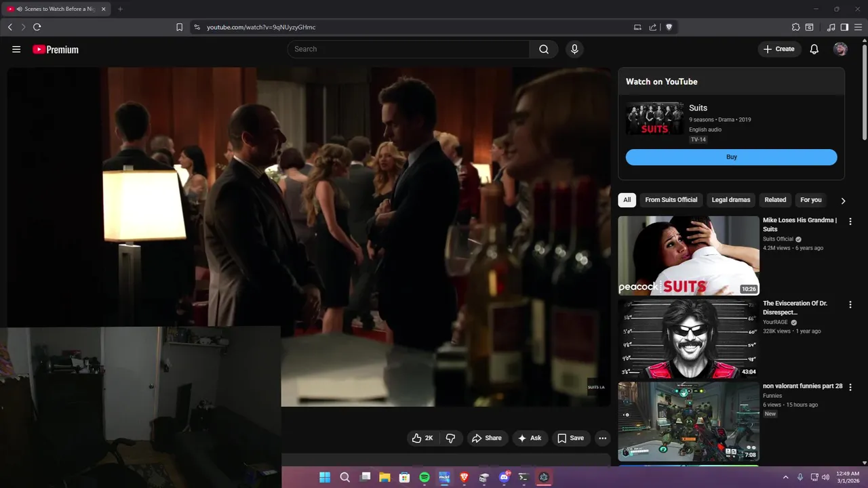Open the Funnies channel link
The height and width of the screenshot is (488, 868).
(x=772, y=396)
